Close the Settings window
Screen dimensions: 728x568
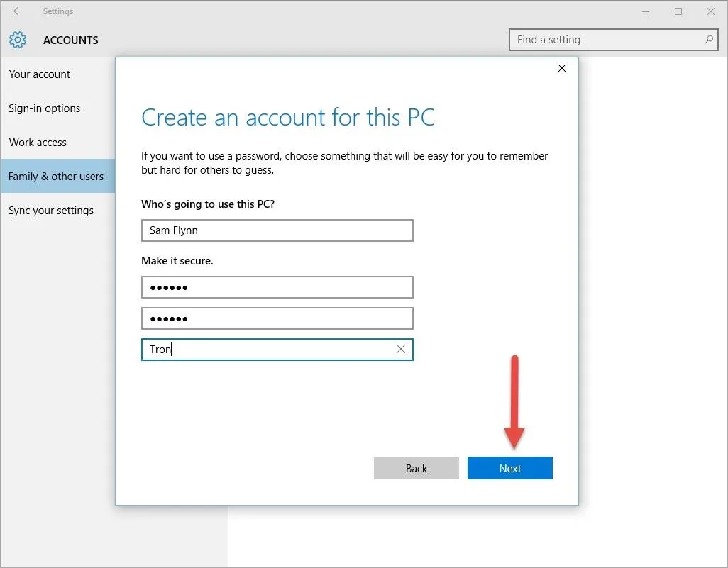coord(711,11)
